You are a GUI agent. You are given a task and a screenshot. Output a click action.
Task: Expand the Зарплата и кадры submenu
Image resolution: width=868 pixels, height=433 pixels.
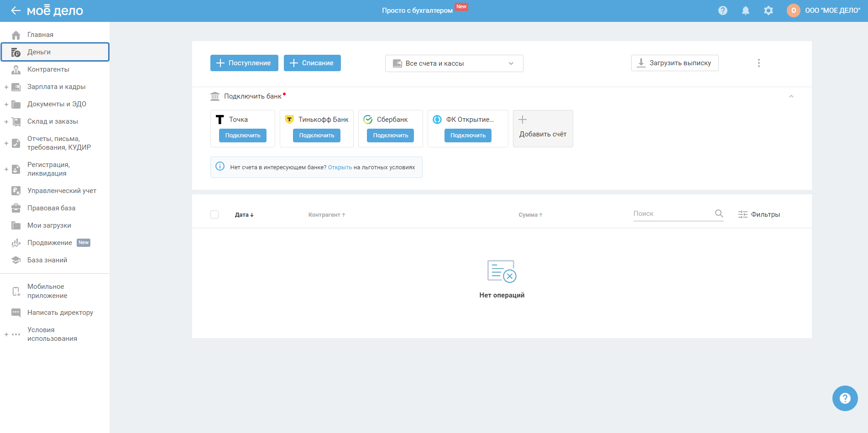tap(6, 87)
